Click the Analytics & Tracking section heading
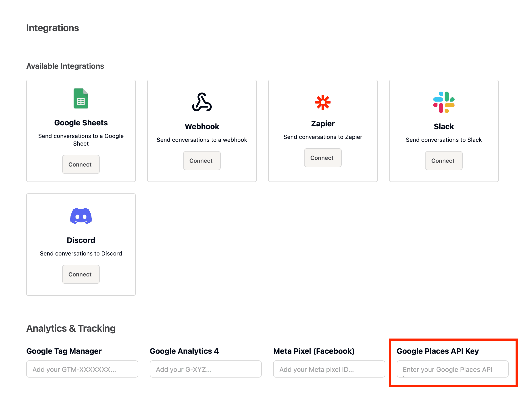 point(71,328)
